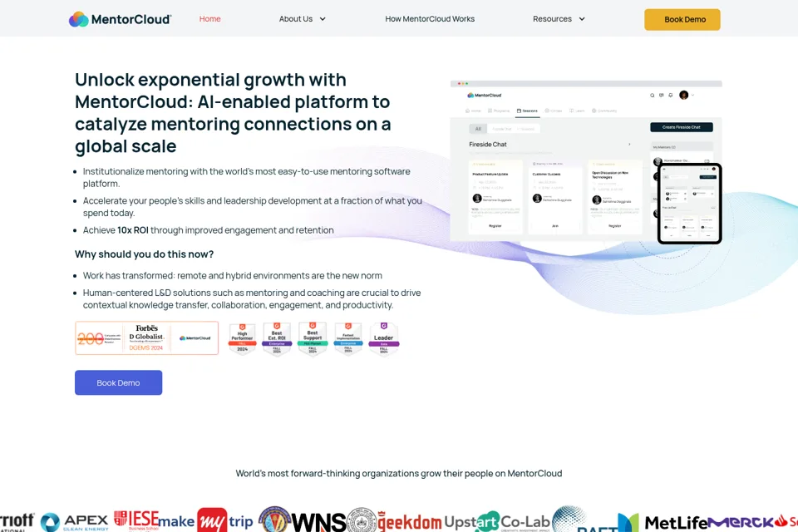This screenshot has height=532, width=798.
Task: Click the G2 Best Support badge
Action: [313, 338]
